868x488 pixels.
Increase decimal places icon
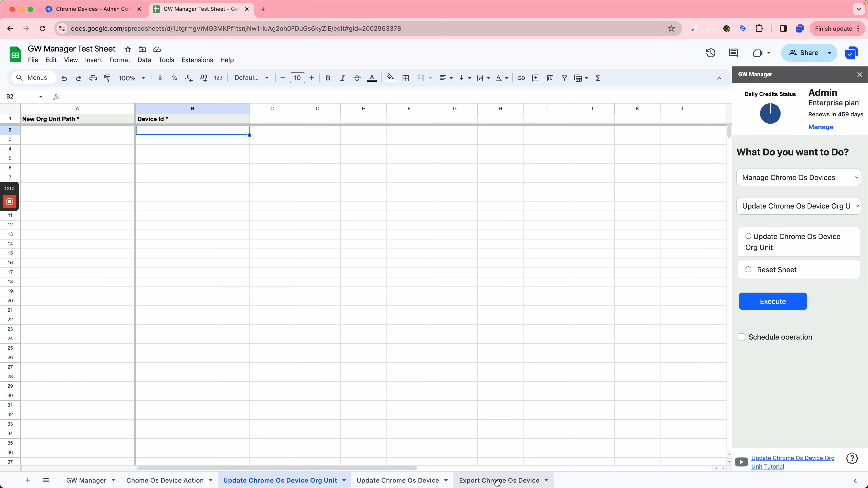point(203,78)
